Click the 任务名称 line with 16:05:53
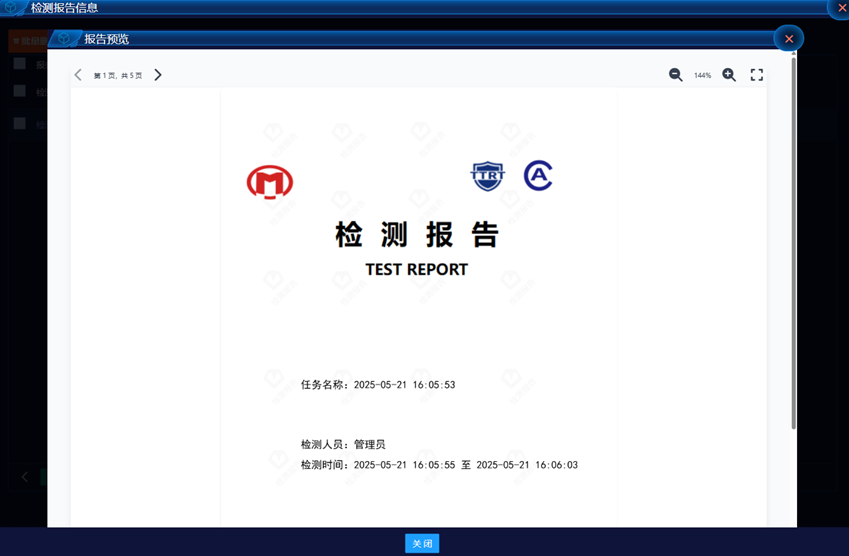The image size is (849, 556). [378, 384]
